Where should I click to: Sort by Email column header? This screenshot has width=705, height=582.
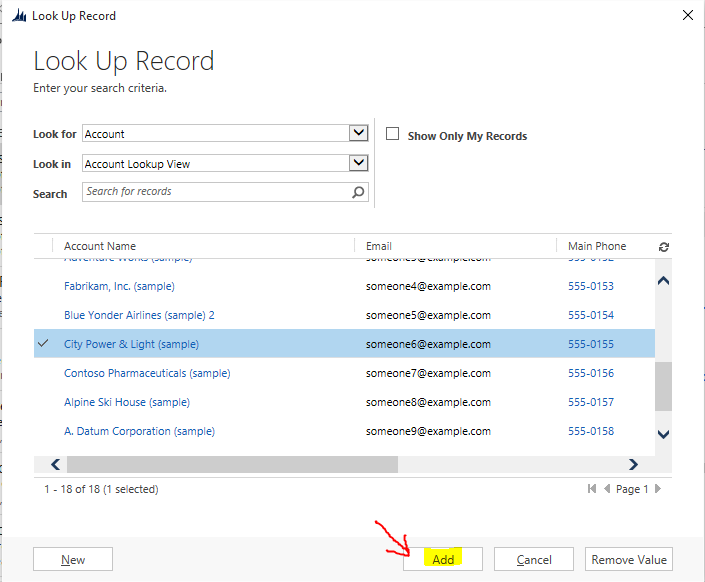point(379,246)
